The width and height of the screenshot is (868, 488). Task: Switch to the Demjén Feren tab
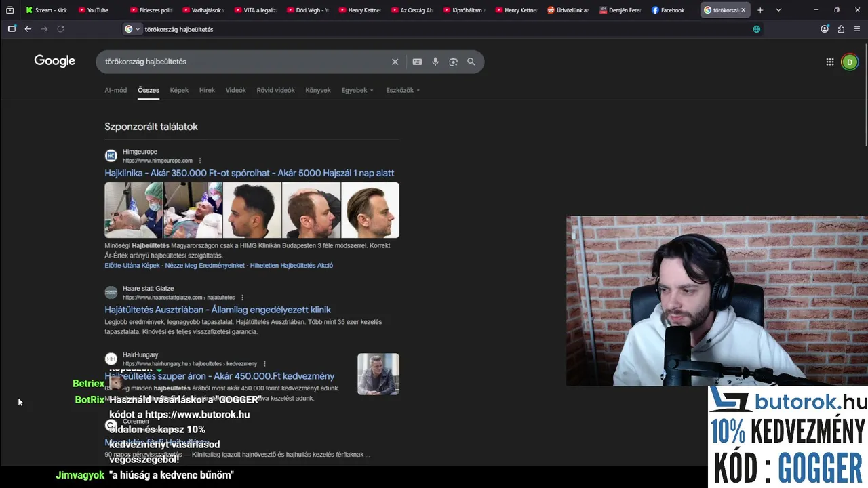(619, 10)
